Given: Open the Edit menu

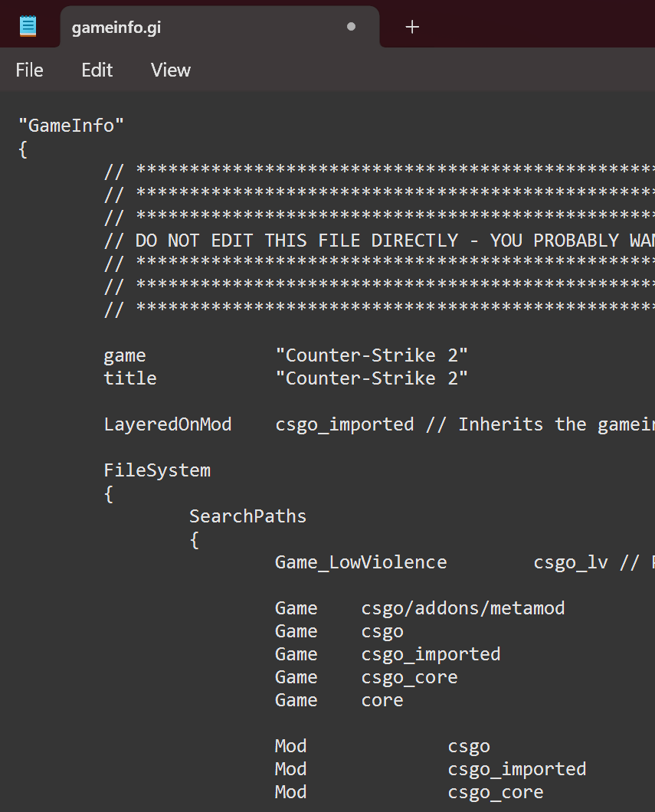Looking at the screenshot, I should [96, 70].
